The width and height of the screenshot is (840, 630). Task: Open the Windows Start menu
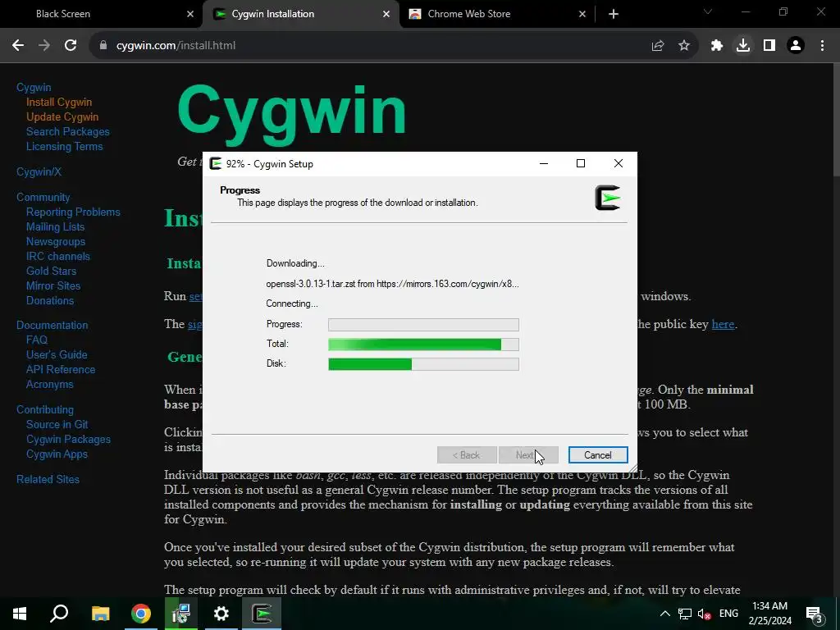(x=20, y=614)
